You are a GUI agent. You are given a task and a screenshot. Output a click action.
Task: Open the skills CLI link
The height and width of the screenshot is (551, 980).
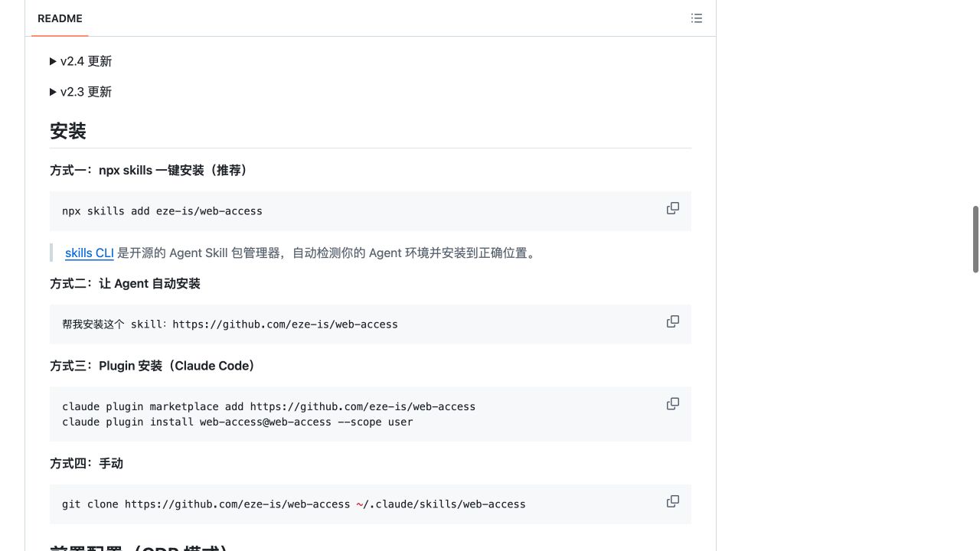90,253
